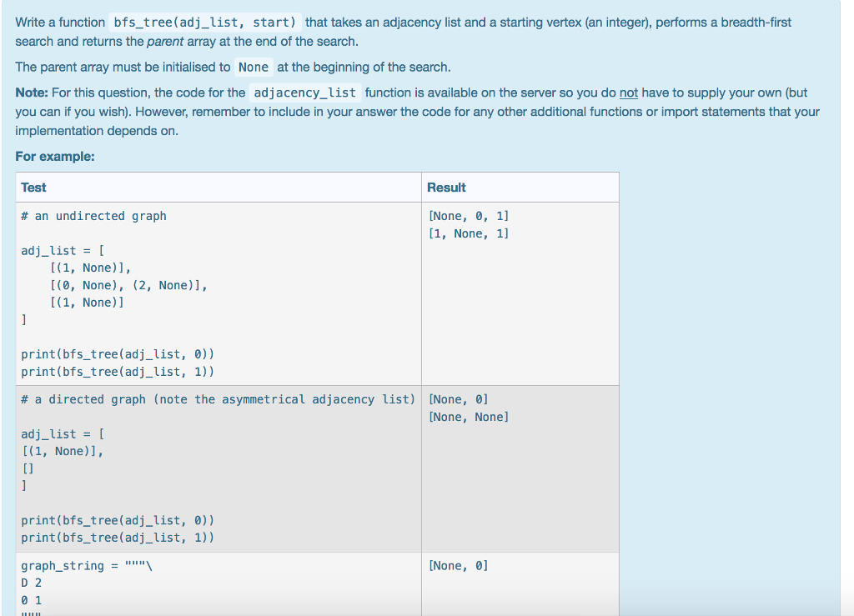The height and width of the screenshot is (616, 854).
Task: Select the Test column header
Action: (x=33, y=188)
